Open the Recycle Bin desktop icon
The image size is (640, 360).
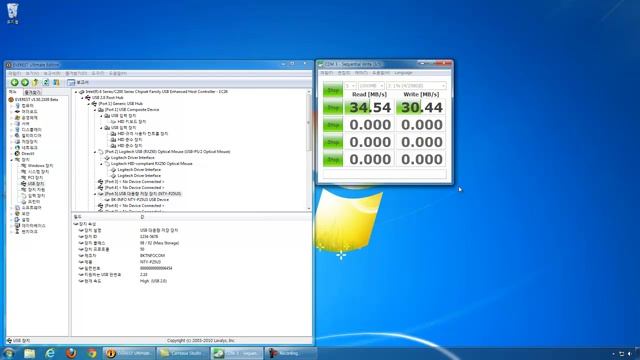[x=13, y=13]
